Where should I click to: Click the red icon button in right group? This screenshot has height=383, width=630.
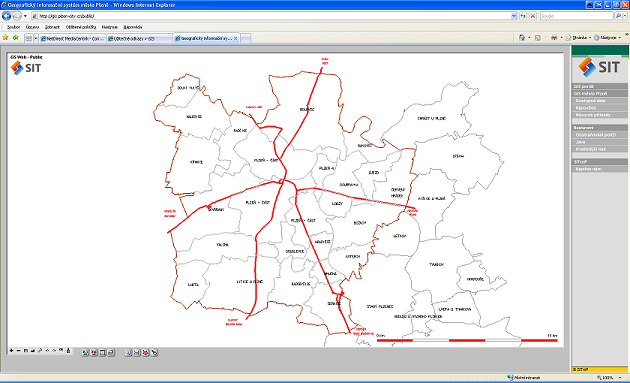click(145, 352)
